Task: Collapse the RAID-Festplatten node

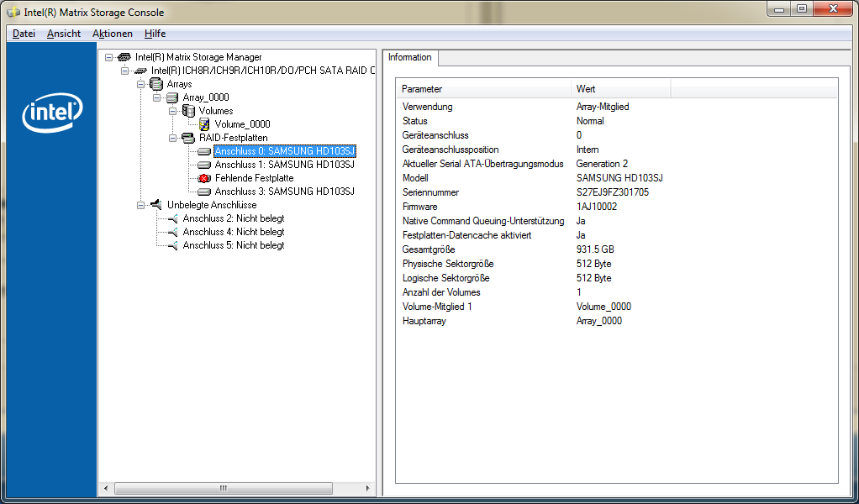Action: click(x=172, y=138)
